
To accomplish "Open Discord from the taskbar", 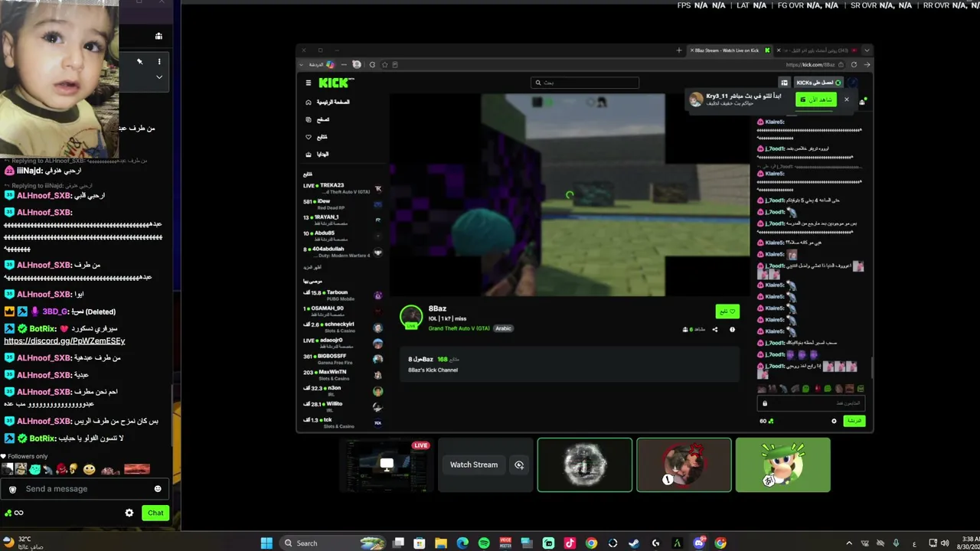I will (x=699, y=543).
